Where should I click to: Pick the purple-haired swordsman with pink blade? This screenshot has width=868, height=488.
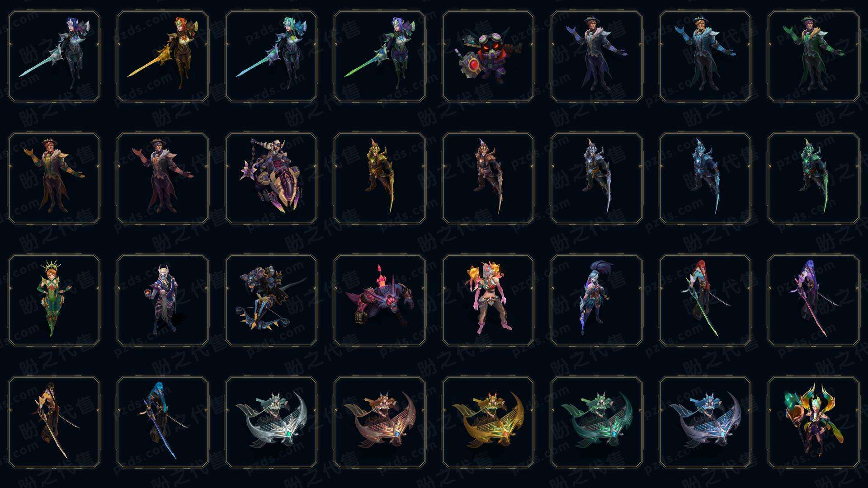[814, 300]
